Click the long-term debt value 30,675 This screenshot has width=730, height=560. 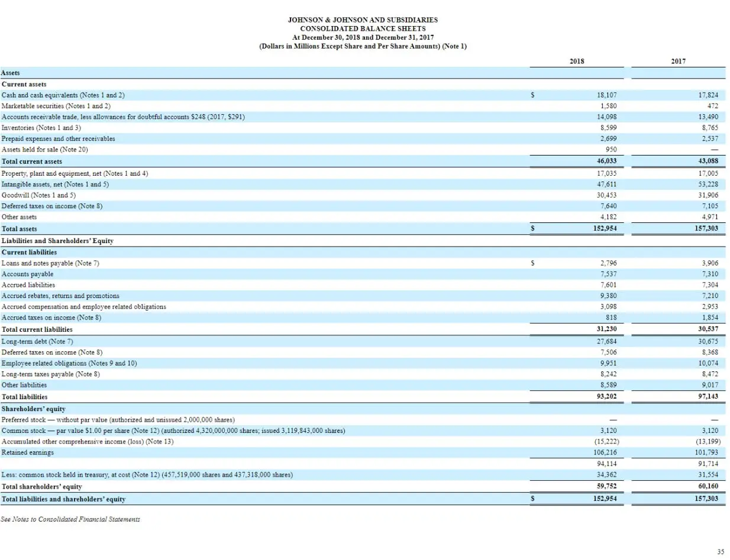point(708,341)
